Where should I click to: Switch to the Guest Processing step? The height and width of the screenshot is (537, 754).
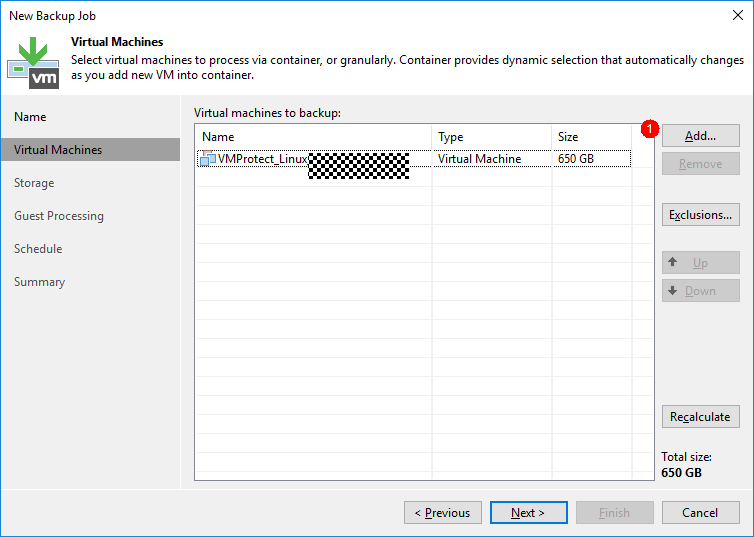point(59,216)
